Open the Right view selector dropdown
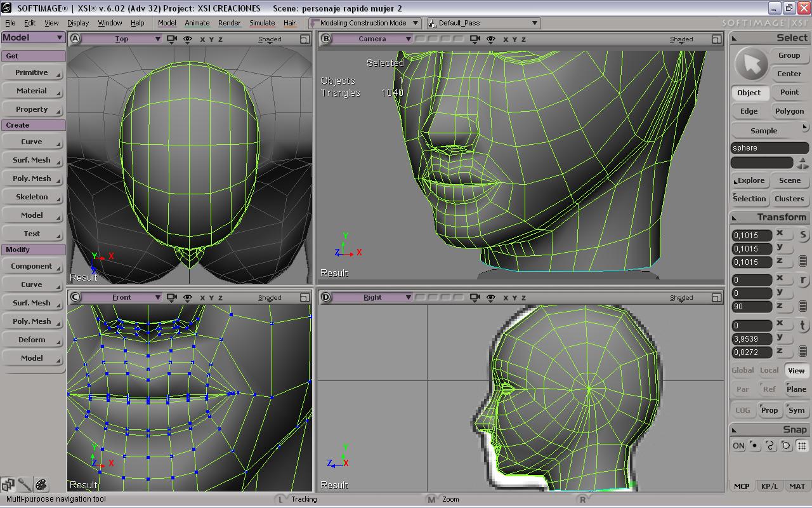 click(x=372, y=297)
